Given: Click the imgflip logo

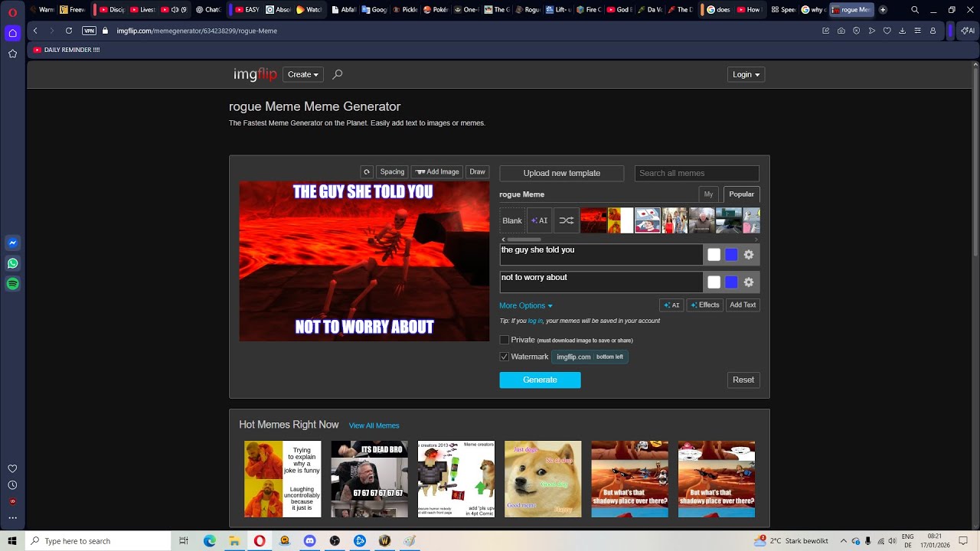Looking at the screenshot, I should [x=255, y=74].
